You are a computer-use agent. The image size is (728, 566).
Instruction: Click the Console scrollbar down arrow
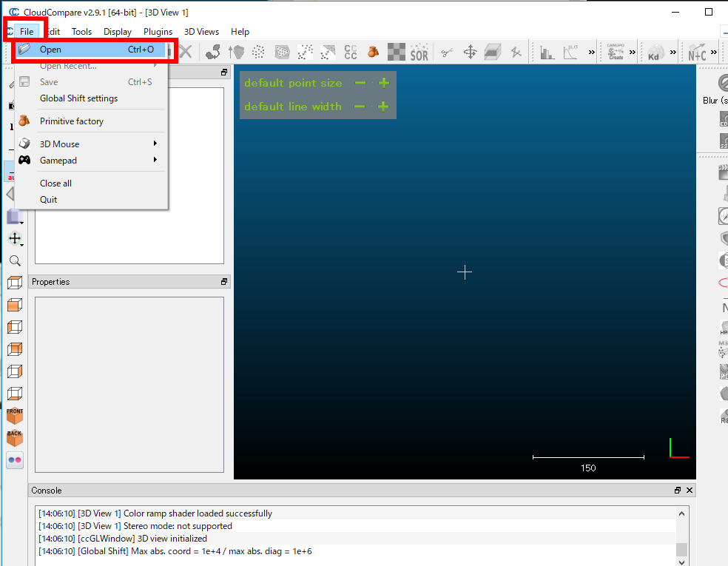(681, 562)
